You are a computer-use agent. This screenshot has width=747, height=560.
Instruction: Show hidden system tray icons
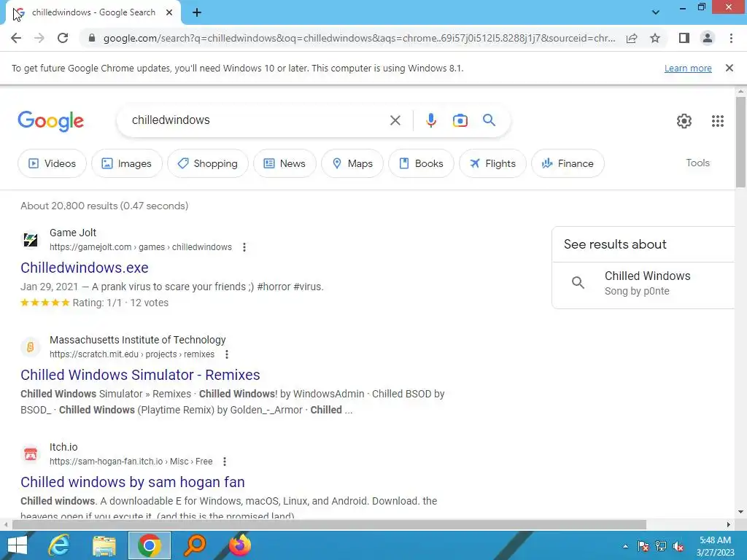point(625,546)
